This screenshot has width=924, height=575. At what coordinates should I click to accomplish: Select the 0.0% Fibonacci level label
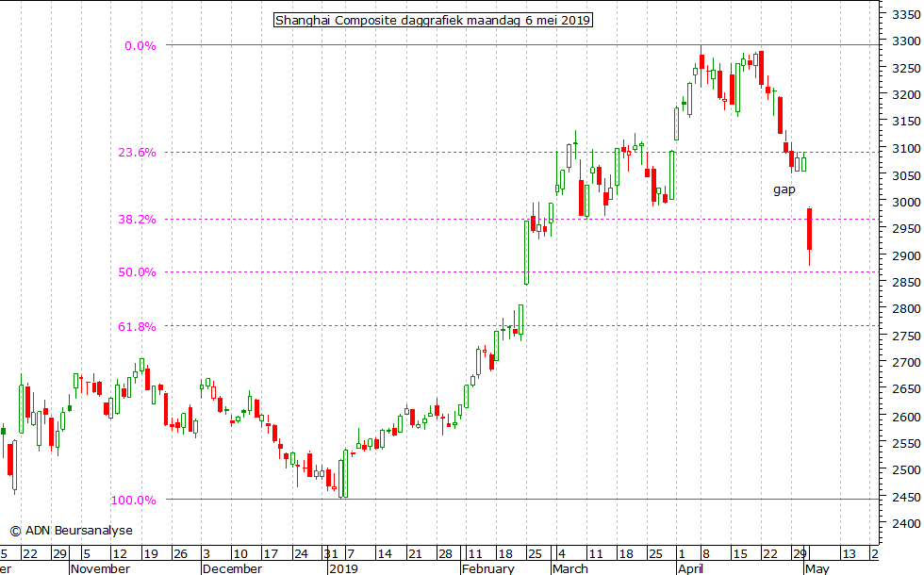140,46
